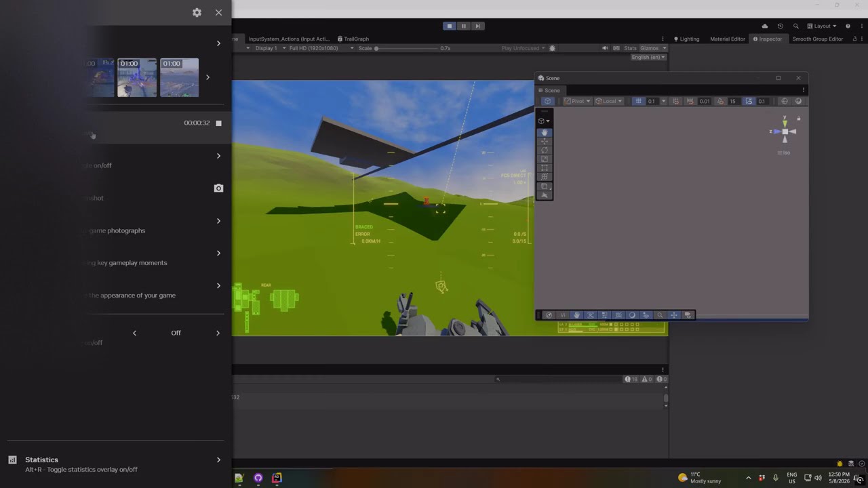Open the second 01:00 recording thumbnail
The width and height of the screenshot is (868, 488).
click(x=180, y=77)
